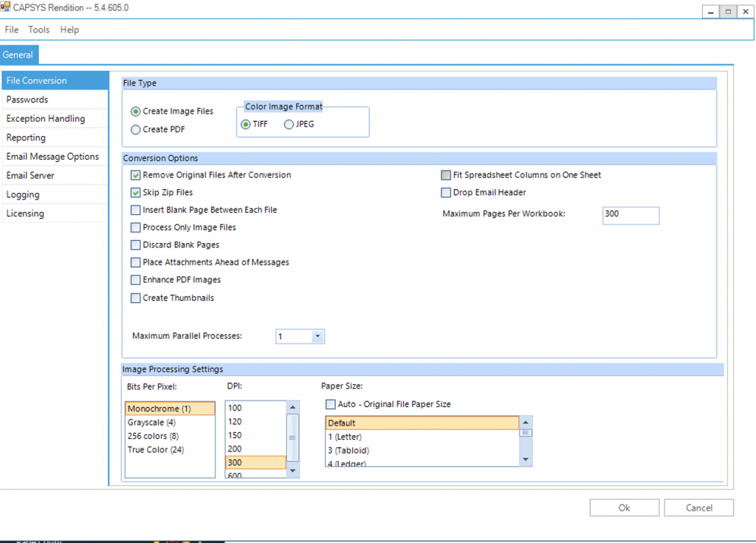The height and width of the screenshot is (543, 756).
Task: Select 150 DPI
Action: [255, 435]
